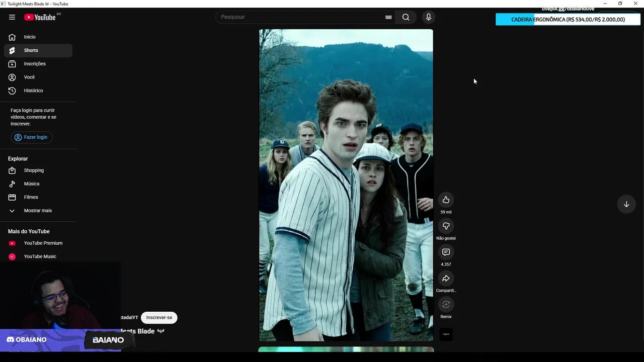Open Inscrições in sidebar
The width and height of the screenshot is (644, 362).
pyautogui.click(x=38, y=64)
